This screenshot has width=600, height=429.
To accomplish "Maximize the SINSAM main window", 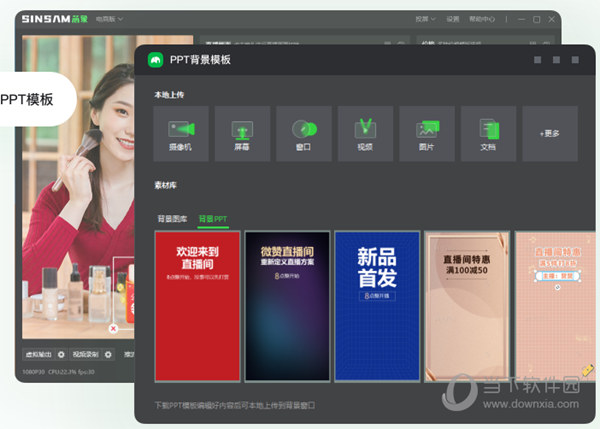I will (536, 19).
